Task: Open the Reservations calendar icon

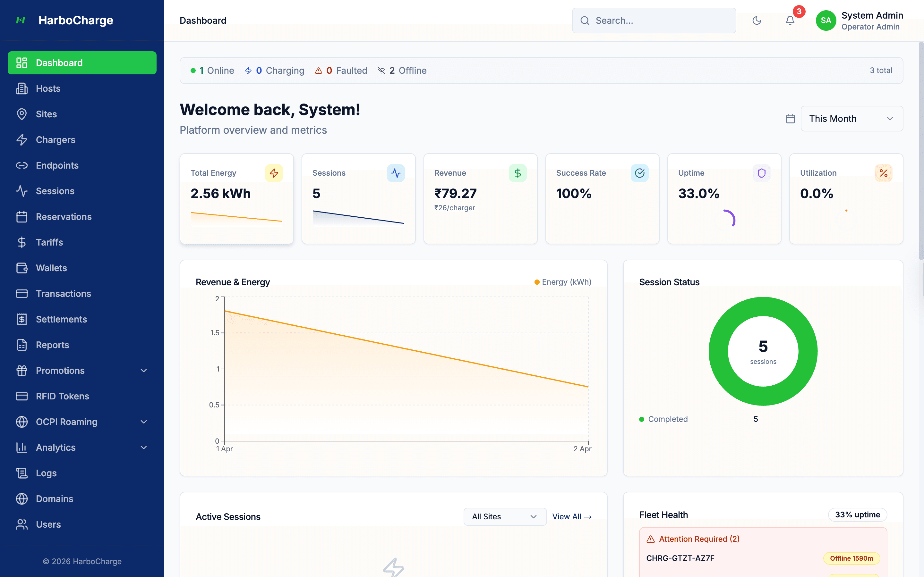Action: [x=22, y=216]
